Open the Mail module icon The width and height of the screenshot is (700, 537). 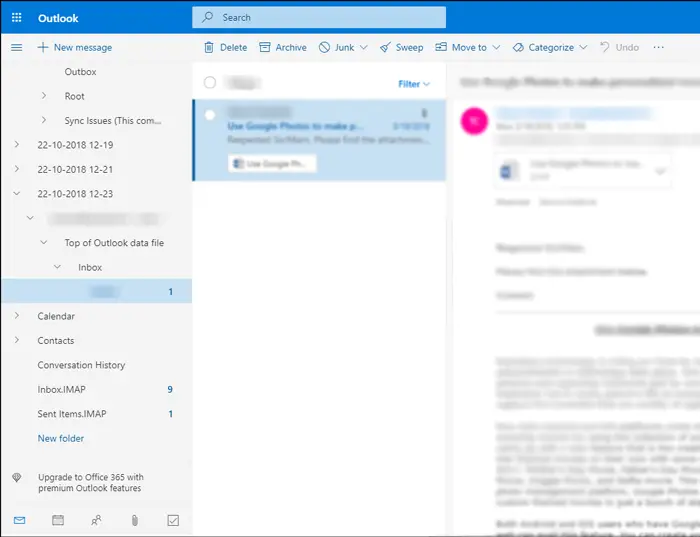[19, 520]
